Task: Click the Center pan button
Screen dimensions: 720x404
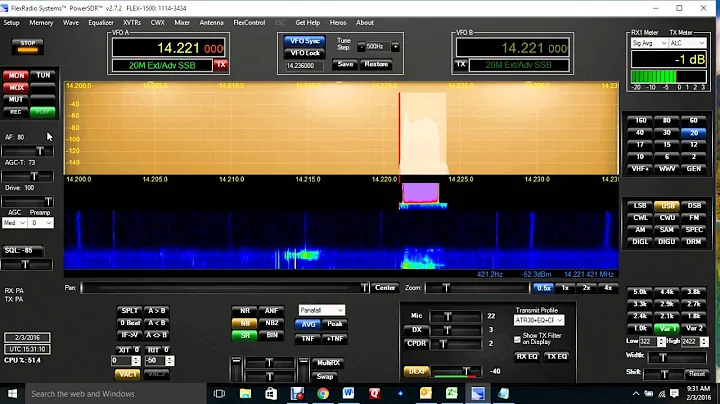Action: click(x=385, y=288)
